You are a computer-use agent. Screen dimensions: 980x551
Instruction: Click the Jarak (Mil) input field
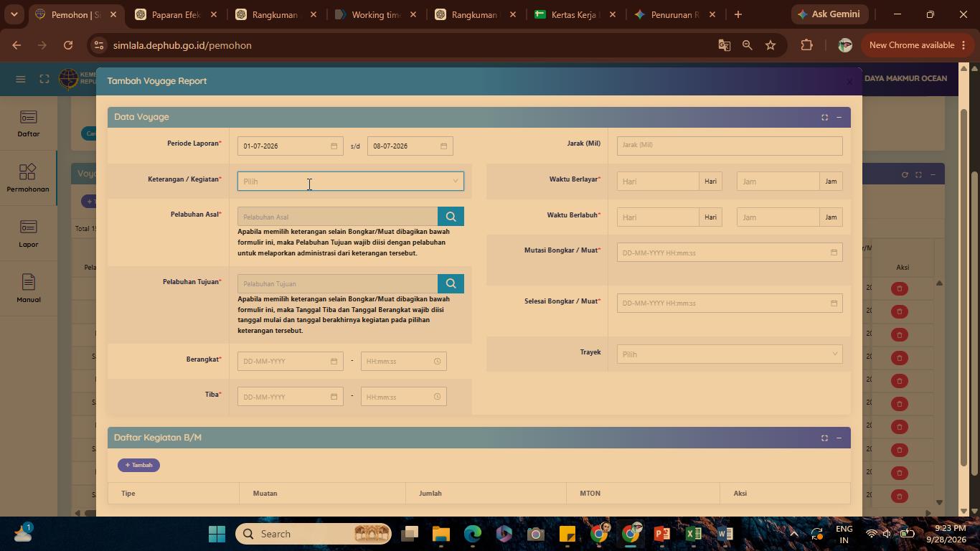pos(730,145)
